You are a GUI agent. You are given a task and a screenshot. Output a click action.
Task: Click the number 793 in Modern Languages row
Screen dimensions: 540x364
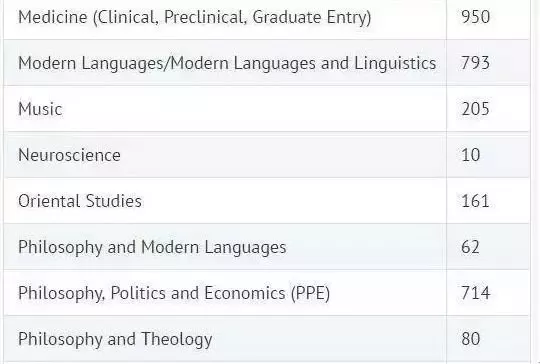click(475, 63)
